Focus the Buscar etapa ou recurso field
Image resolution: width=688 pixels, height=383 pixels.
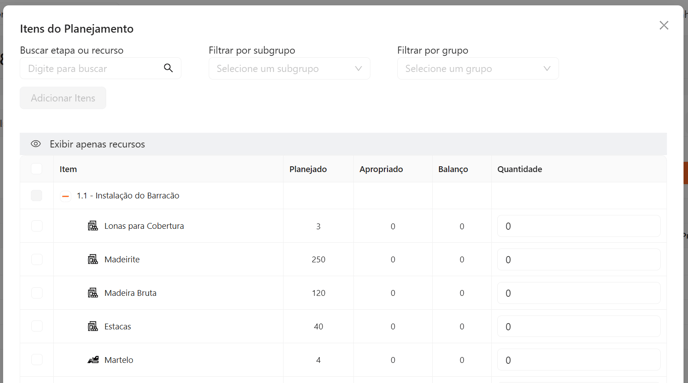[x=100, y=68]
